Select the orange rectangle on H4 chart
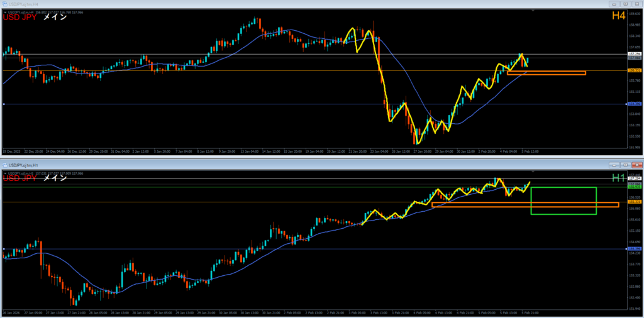644x318 pixels. (546, 74)
